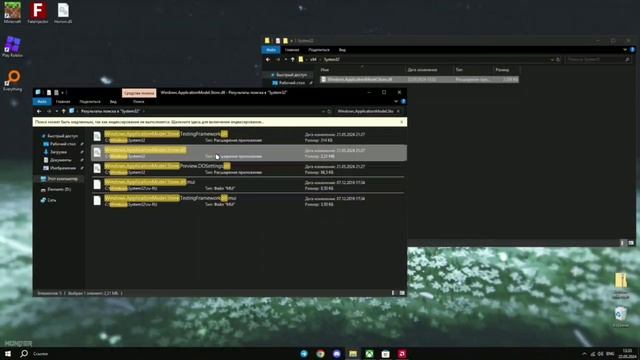Launch the Everything search shortcut
The height and width of the screenshot is (360, 640).
tap(13, 80)
